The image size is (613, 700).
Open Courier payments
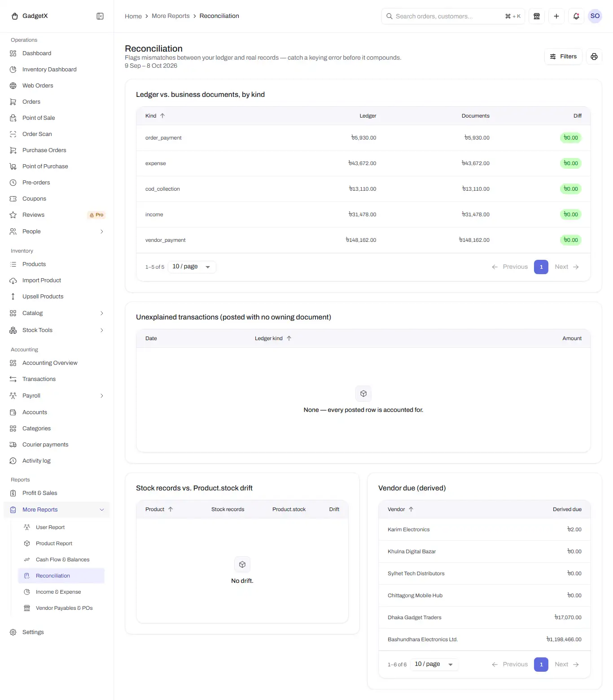coord(57,445)
